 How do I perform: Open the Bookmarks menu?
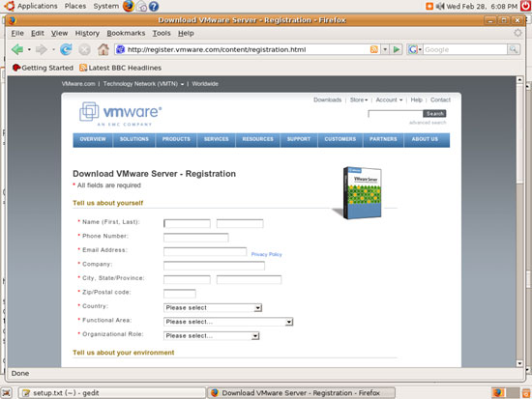tap(126, 33)
